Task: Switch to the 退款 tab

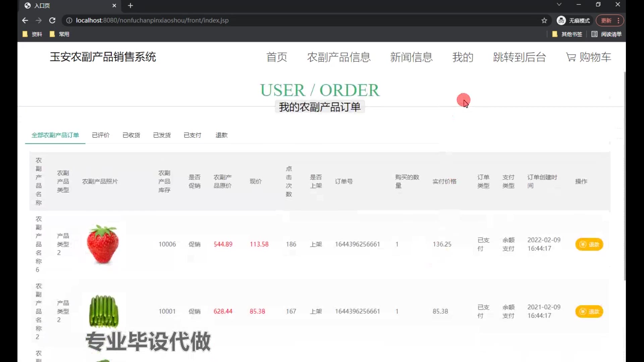Action: [221, 135]
